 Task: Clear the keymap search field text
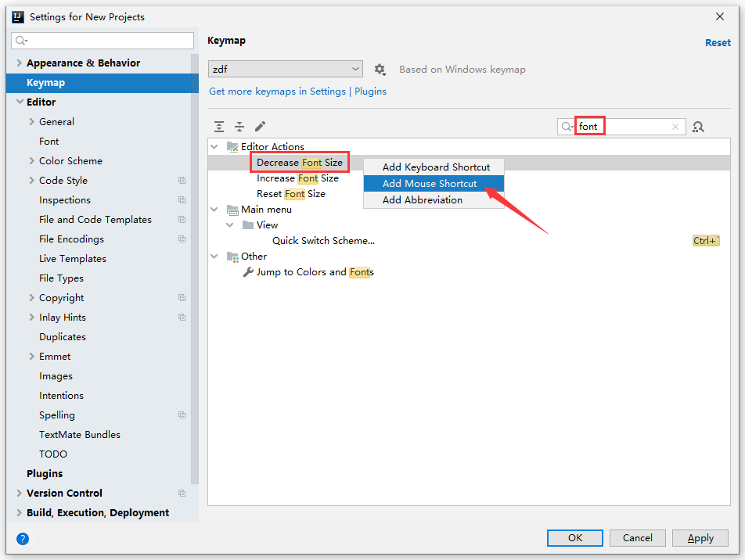[675, 127]
